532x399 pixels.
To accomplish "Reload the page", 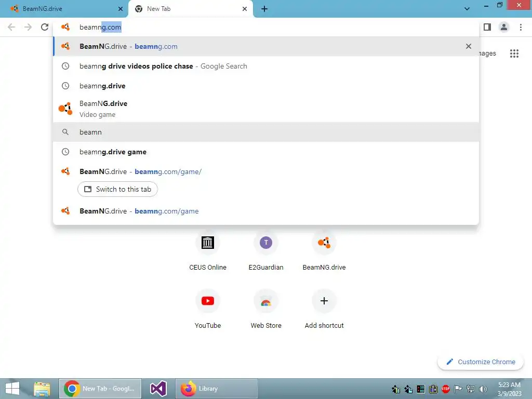I will (x=45, y=27).
